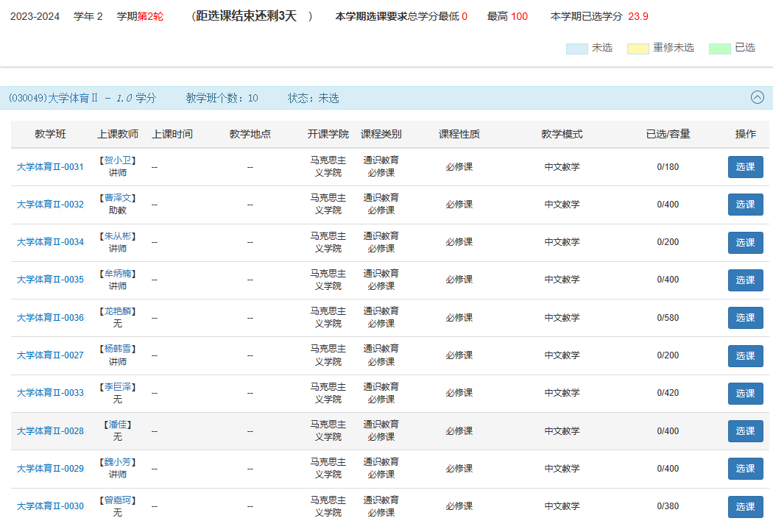The width and height of the screenshot is (773, 532).
Task: Click 选课 for class 大学体育Ⅱ-0030
Action: 745,506
